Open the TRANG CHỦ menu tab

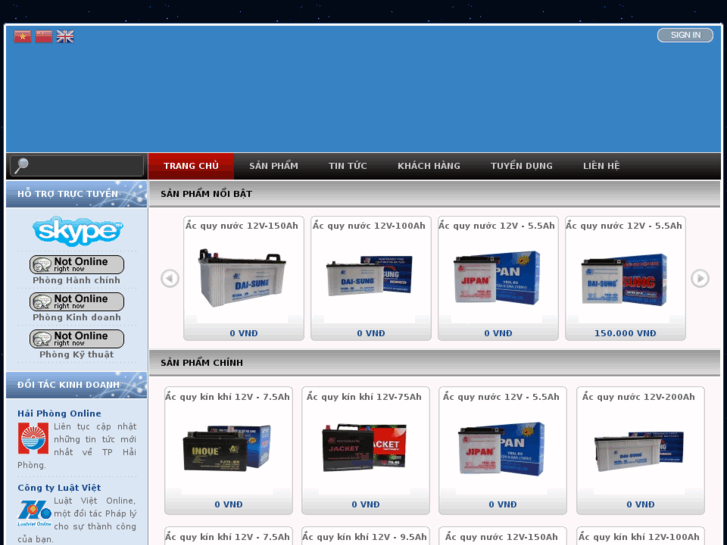(x=191, y=166)
